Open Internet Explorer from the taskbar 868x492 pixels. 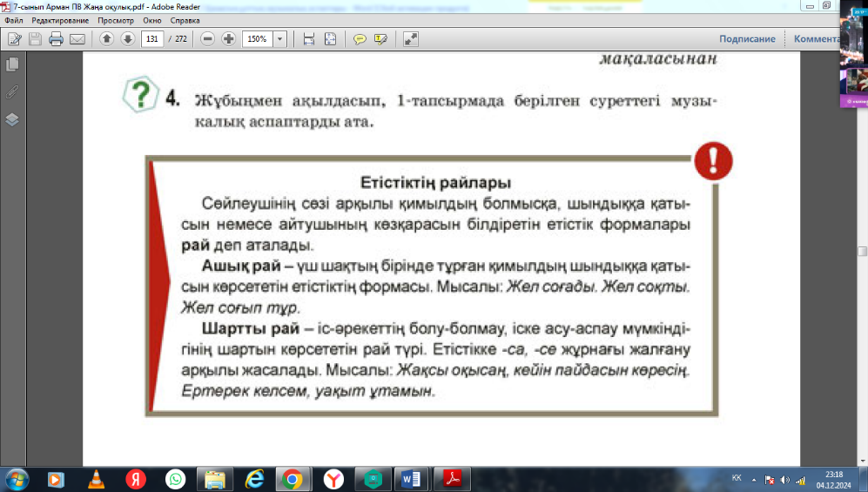pyautogui.click(x=254, y=479)
